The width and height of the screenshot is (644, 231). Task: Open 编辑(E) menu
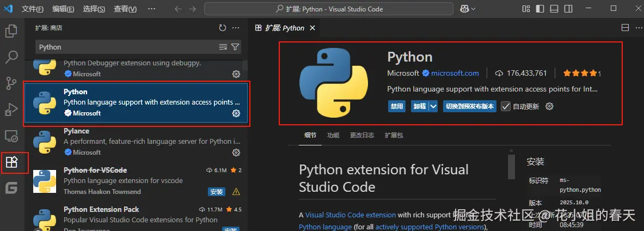coord(63,9)
